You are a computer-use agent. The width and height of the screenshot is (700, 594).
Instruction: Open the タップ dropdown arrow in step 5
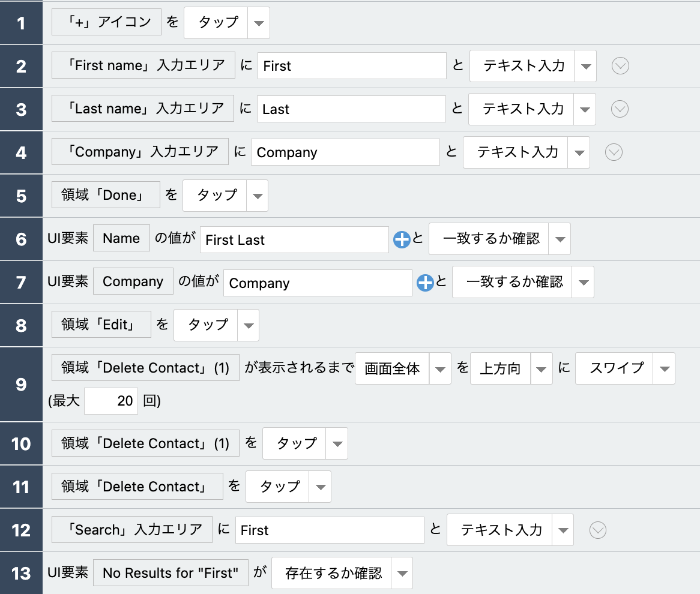pos(258,196)
